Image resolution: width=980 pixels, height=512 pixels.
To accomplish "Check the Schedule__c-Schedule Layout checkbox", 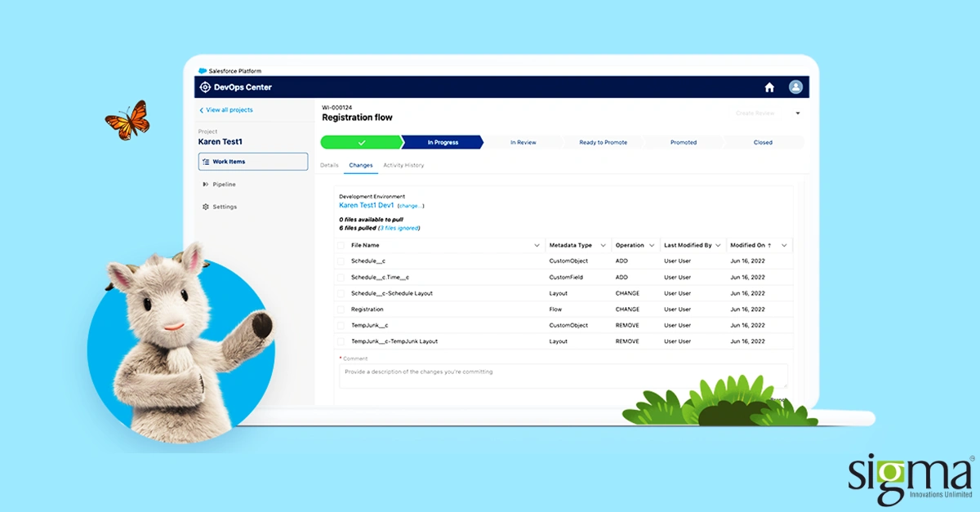I will 341,293.
